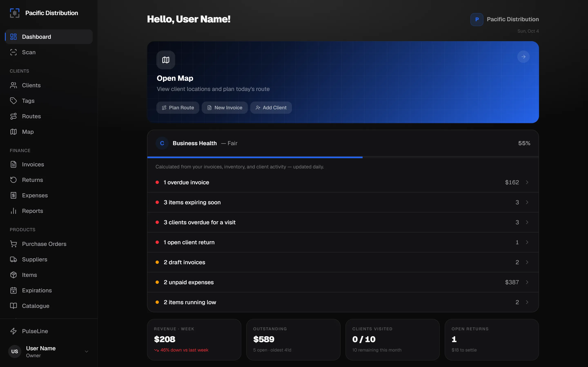Click the Plan Route button

click(x=178, y=107)
